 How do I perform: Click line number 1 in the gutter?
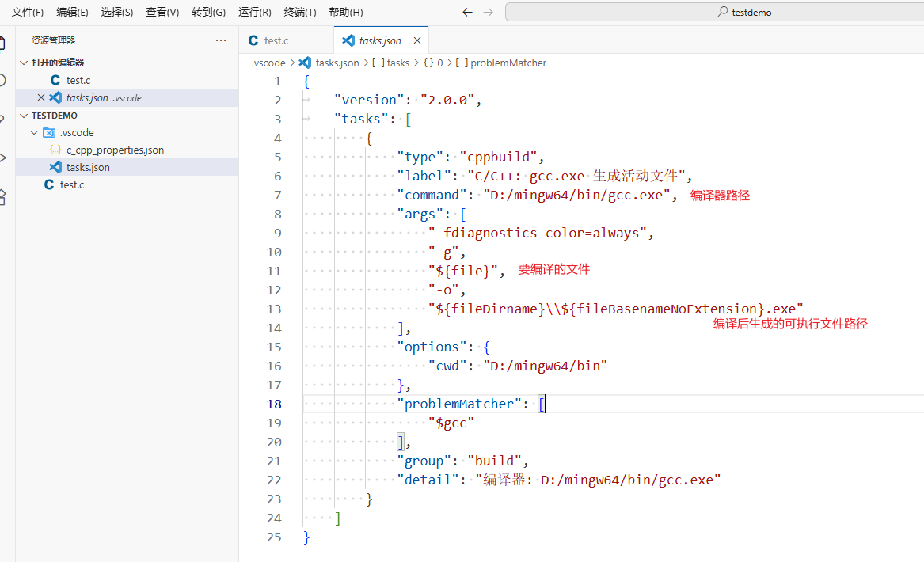point(278,82)
